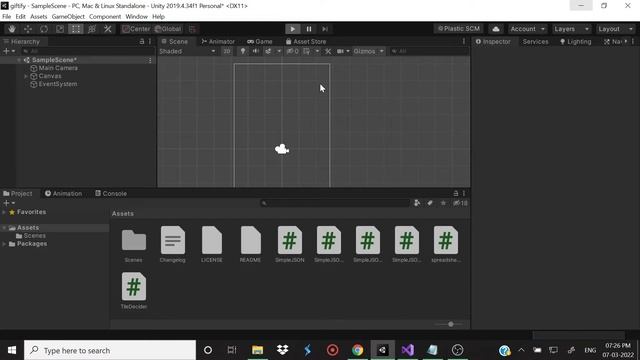The image size is (640, 360).
Task: Open SampleScene options menu
Action: click(x=150, y=60)
